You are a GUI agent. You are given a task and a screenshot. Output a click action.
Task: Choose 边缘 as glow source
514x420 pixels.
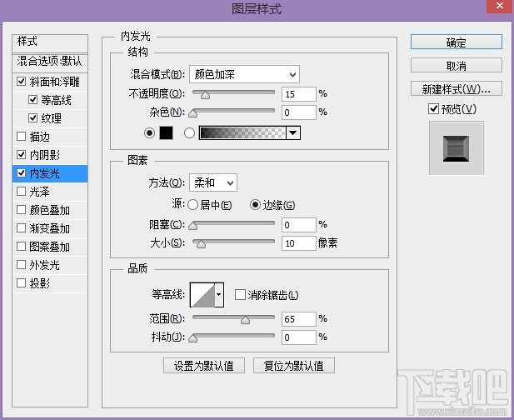point(255,205)
